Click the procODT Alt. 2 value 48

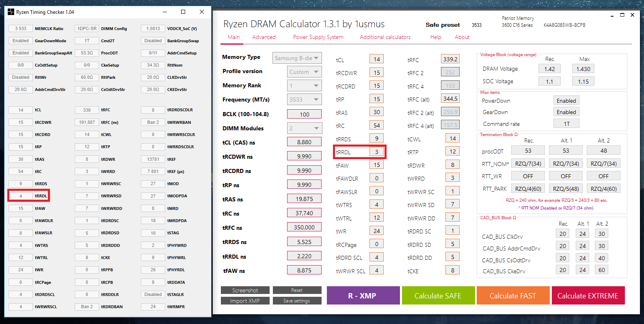(x=604, y=151)
